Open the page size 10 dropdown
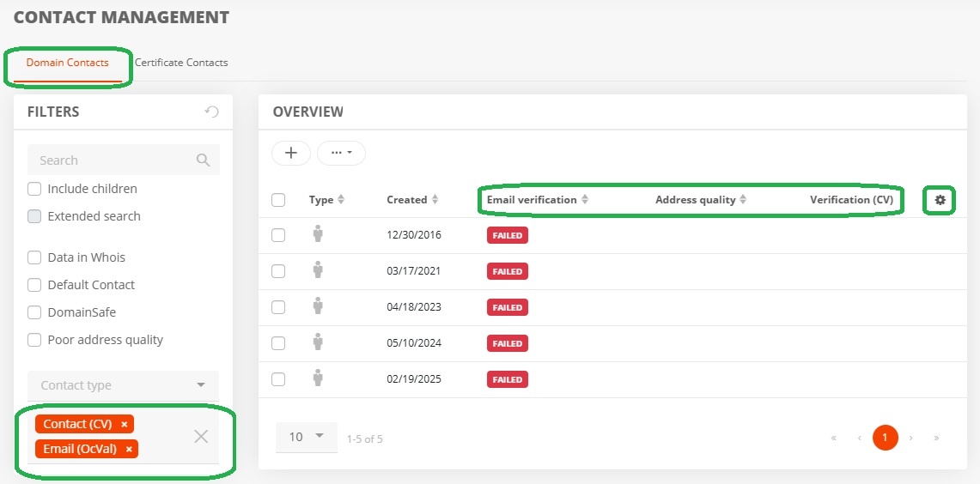 tap(307, 437)
